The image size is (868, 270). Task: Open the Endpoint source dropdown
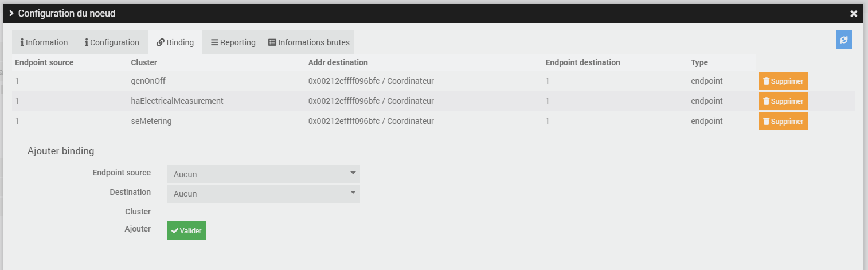click(263, 174)
